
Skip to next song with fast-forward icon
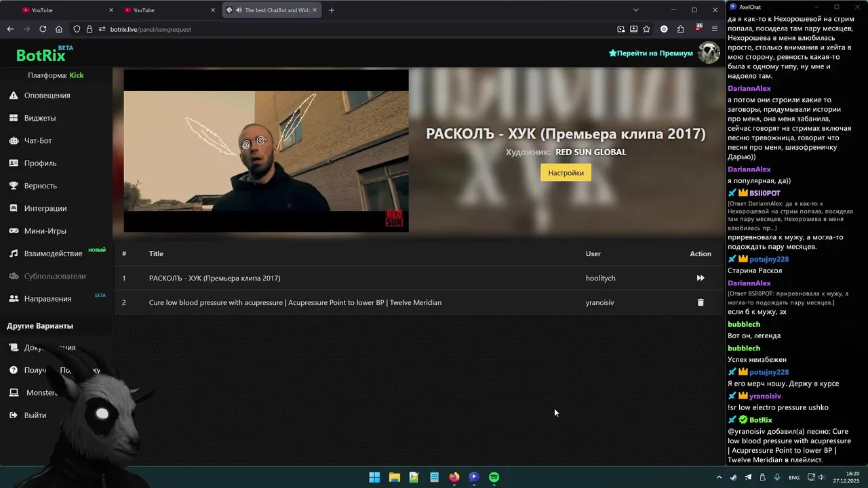[701, 278]
